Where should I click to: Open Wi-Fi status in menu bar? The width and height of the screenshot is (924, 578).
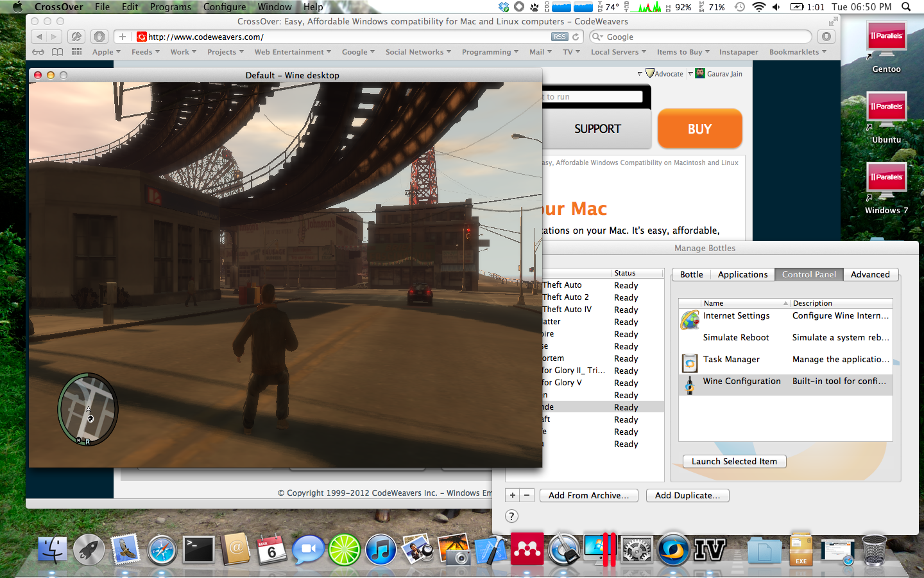(x=759, y=7)
